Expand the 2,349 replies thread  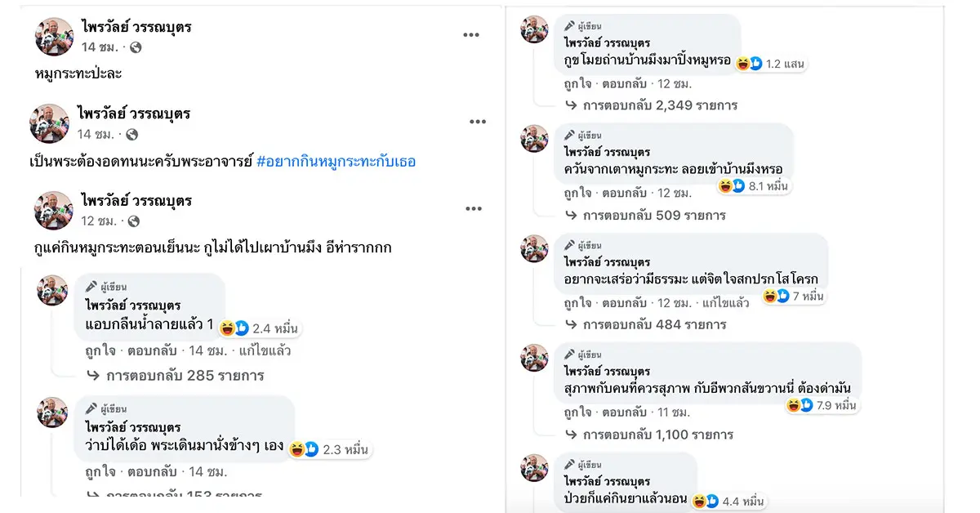[x=660, y=105]
